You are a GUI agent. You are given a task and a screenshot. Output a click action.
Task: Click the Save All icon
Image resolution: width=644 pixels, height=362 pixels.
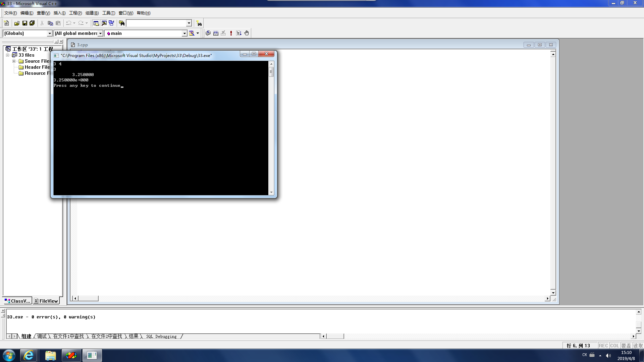pyautogui.click(x=32, y=23)
